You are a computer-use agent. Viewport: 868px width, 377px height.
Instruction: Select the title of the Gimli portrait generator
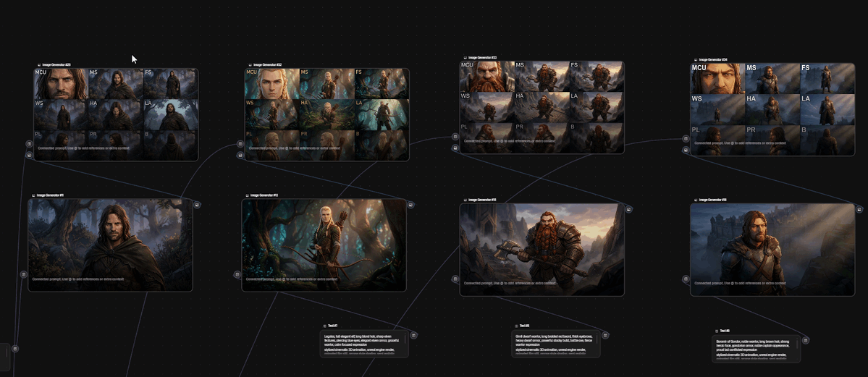click(482, 200)
